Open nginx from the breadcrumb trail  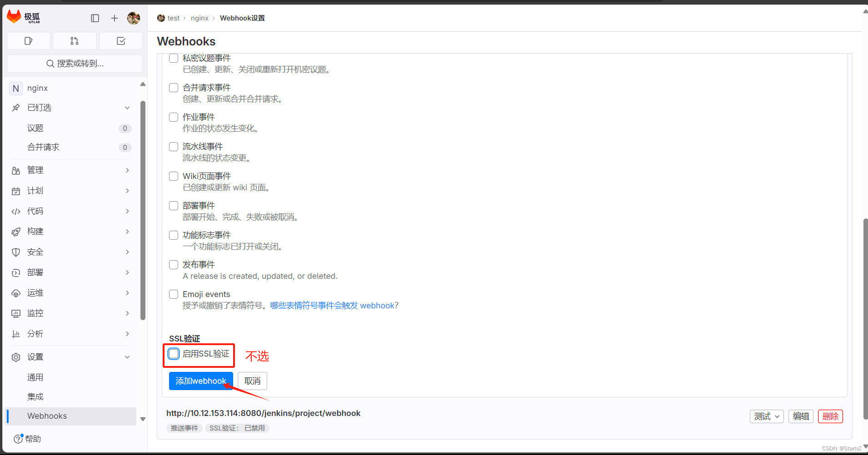(x=200, y=18)
